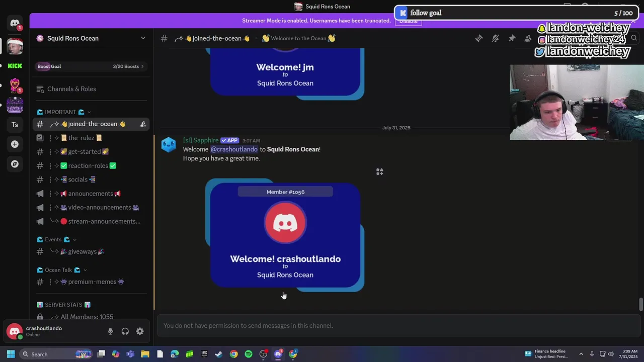The width and height of the screenshot is (644, 362).
Task: Open the socials channel
Action: click(x=92, y=179)
